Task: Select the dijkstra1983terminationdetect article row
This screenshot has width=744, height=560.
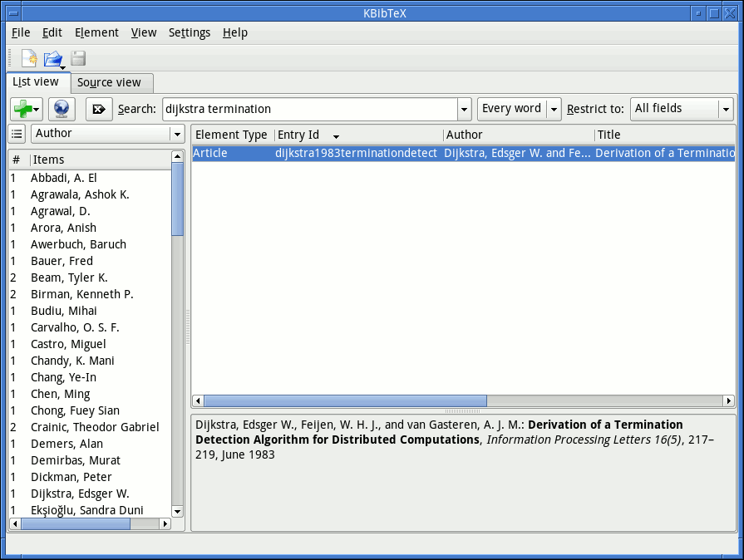Action: pos(464,153)
